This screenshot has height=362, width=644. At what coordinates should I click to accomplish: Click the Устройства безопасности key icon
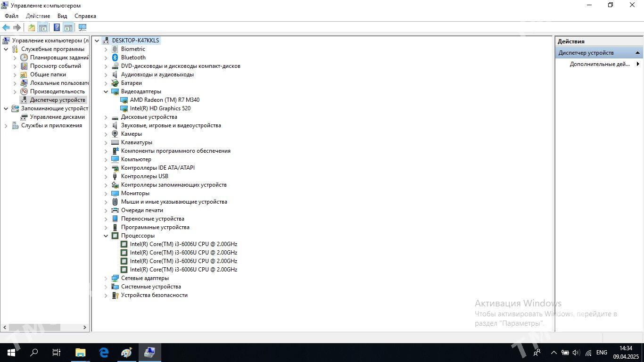115,295
